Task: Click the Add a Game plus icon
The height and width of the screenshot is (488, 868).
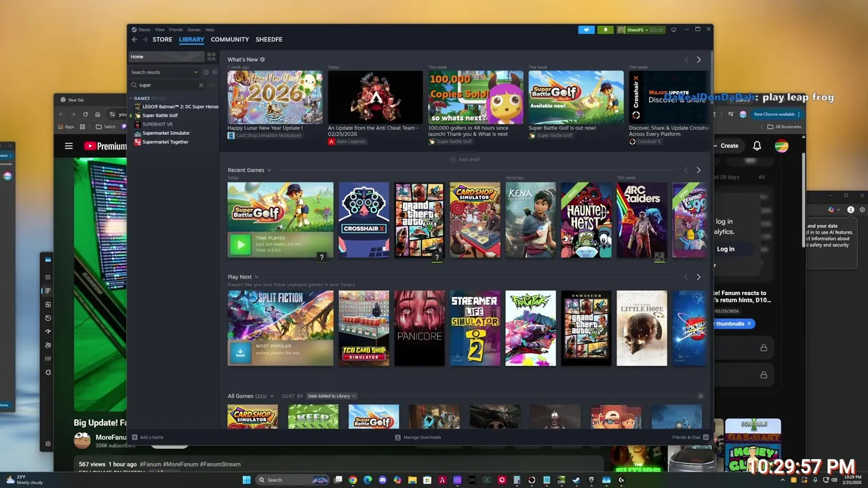Action: [134, 437]
